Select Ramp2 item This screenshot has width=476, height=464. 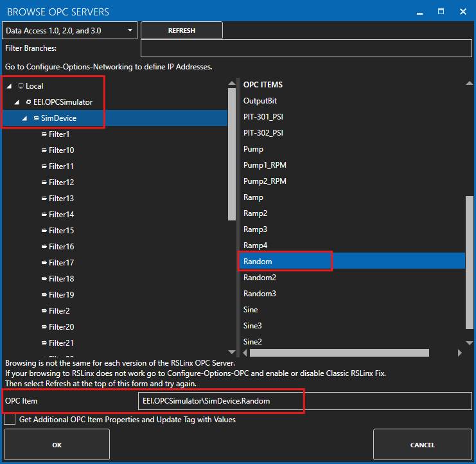[255, 213]
